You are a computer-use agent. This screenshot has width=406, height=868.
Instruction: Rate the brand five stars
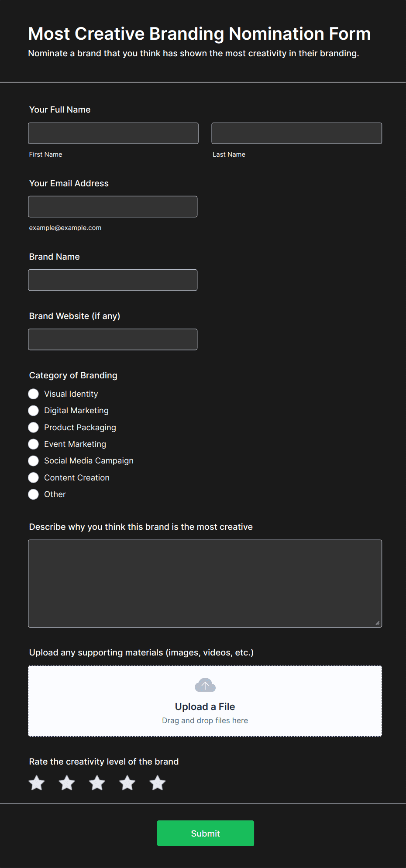click(157, 782)
